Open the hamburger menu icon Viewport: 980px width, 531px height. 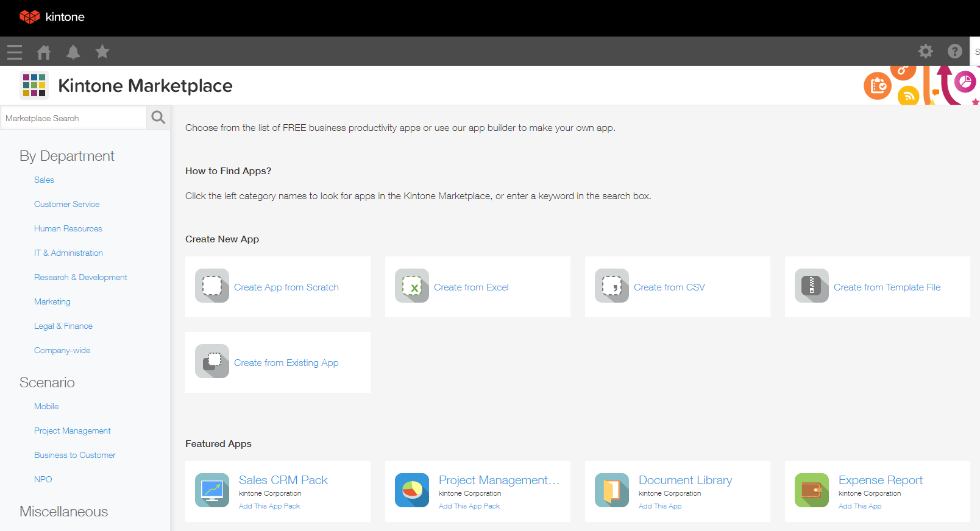(x=15, y=52)
